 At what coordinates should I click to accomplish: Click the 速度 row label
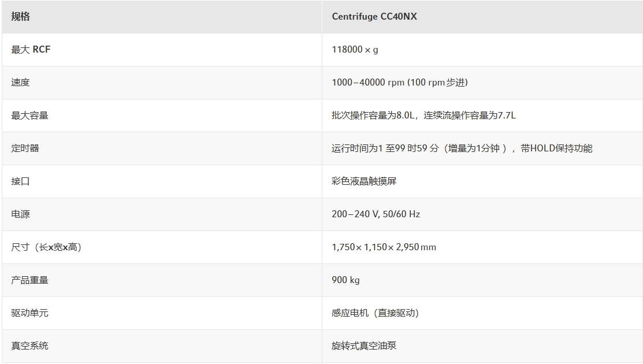21,83
